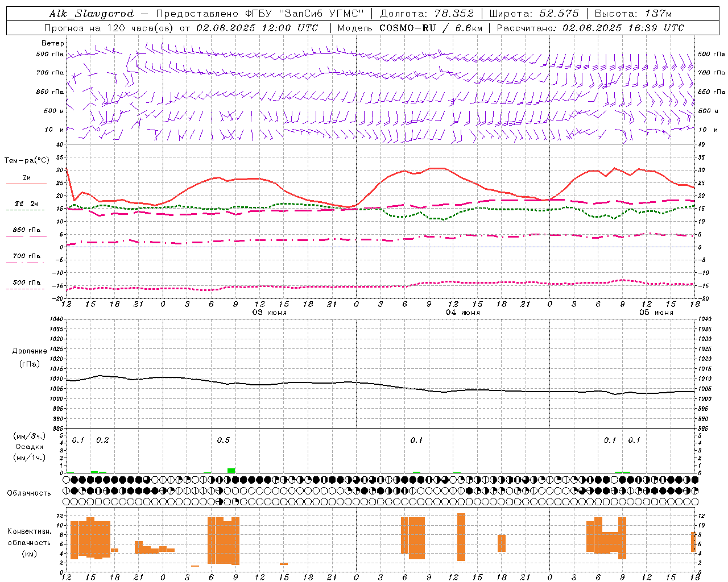Click the Alk_Slavgorod station title
Image resolution: width=728 pixels, height=582 pixels.
[x=91, y=14]
